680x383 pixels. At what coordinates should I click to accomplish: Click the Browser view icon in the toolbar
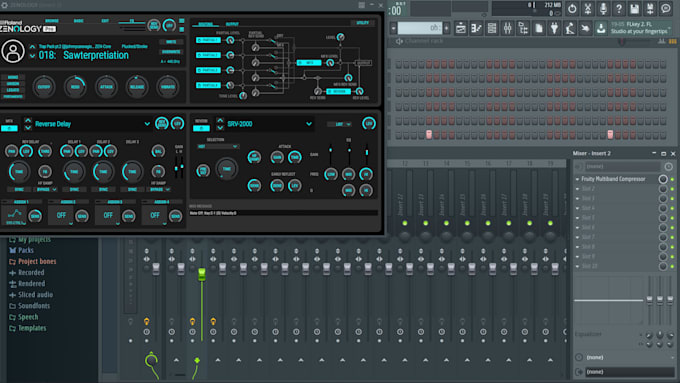click(x=523, y=29)
